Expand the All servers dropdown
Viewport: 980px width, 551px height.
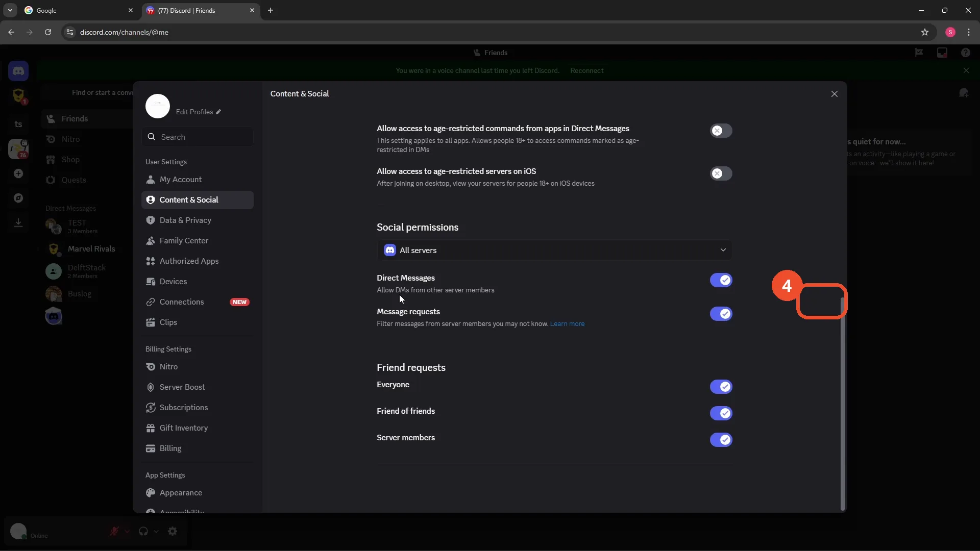click(x=554, y=250)
